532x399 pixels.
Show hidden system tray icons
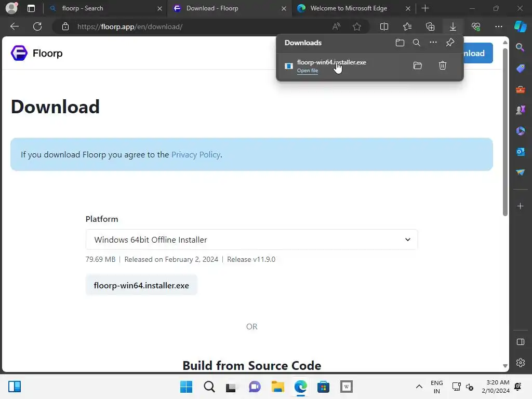[419, 387]
